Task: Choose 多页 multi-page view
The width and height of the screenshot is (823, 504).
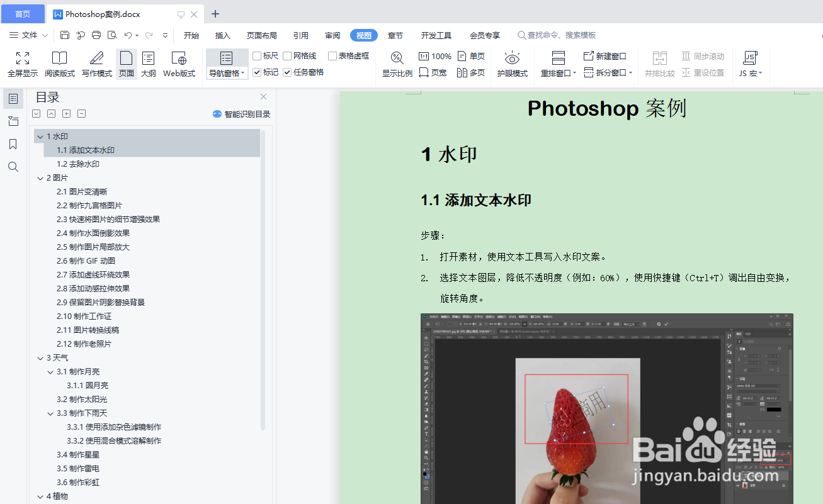Action: tap(471, 72)
